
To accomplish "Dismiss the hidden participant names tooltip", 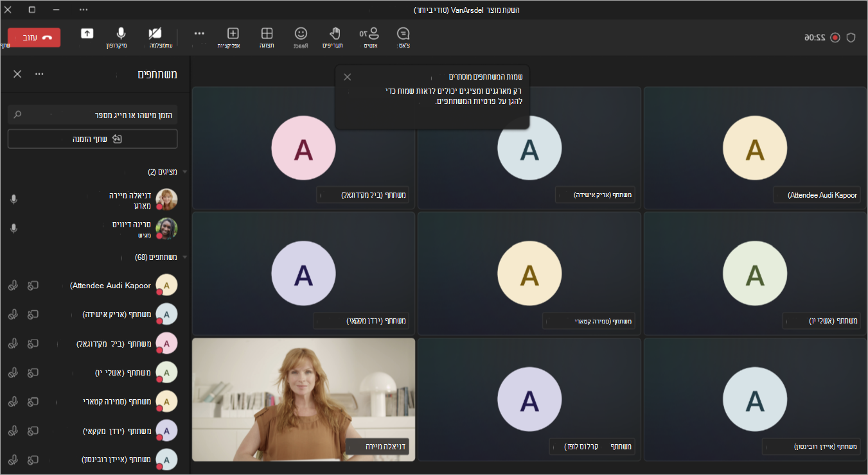I will 348,77.
